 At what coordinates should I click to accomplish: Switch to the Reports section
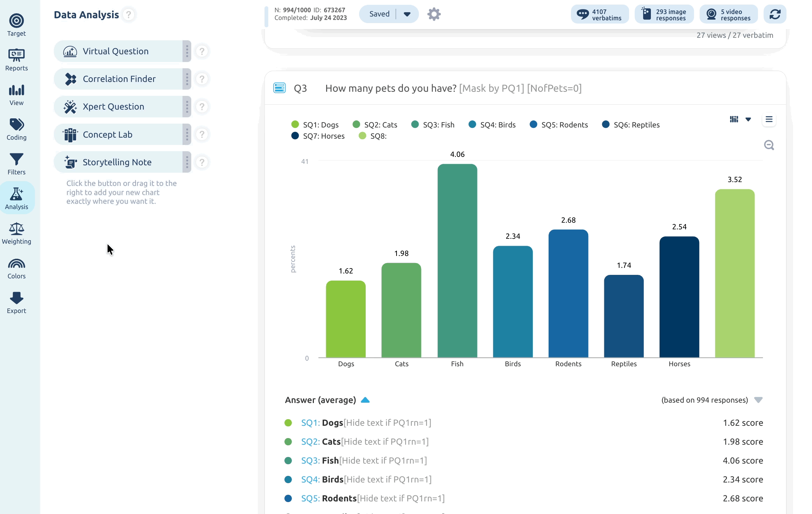[16, 60]
